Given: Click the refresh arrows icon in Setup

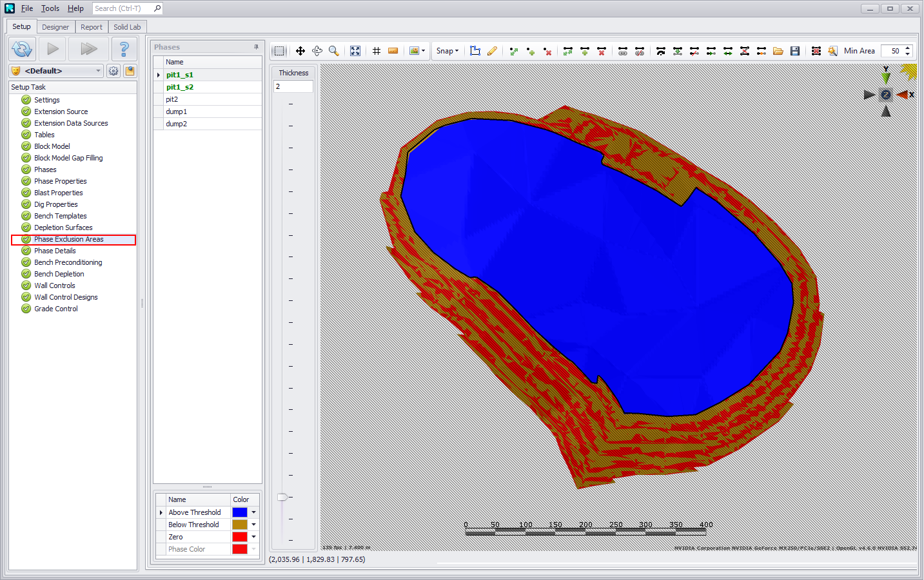Looking at the screenshot, I should (22, 49).
